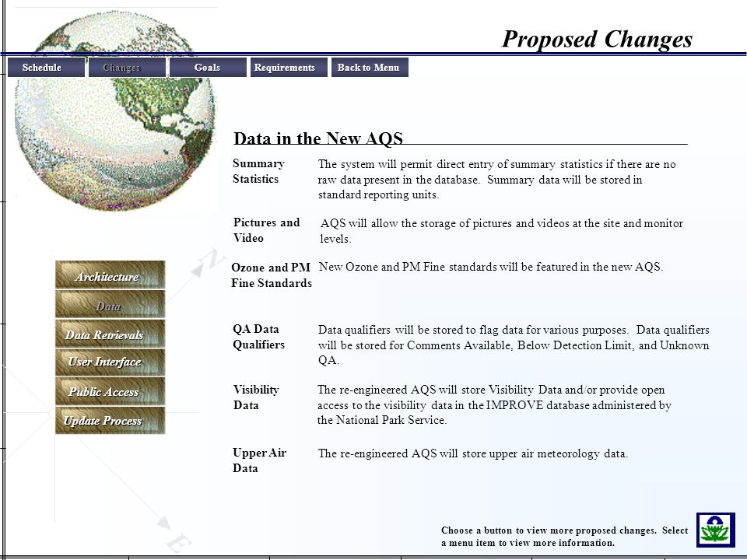
Task: Click the 'Data qualifiers will be stored' paragraph
Action: point(514,345)
